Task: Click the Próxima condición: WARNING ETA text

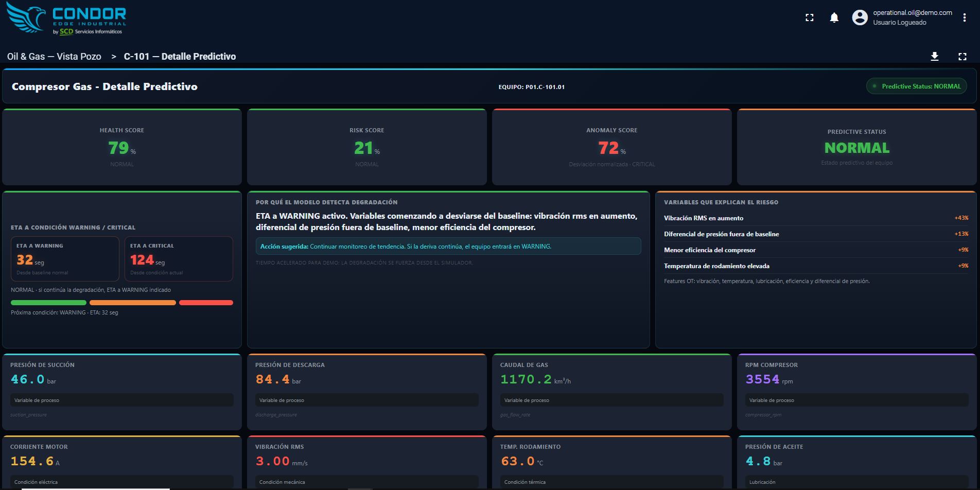Action: tap(64, 312)
